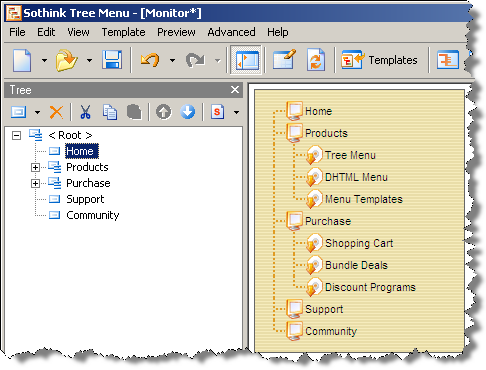Screen dimensions: 486x370
Task: Click the monitor icon beside preview Home
Action: click(x=295, y=111)
